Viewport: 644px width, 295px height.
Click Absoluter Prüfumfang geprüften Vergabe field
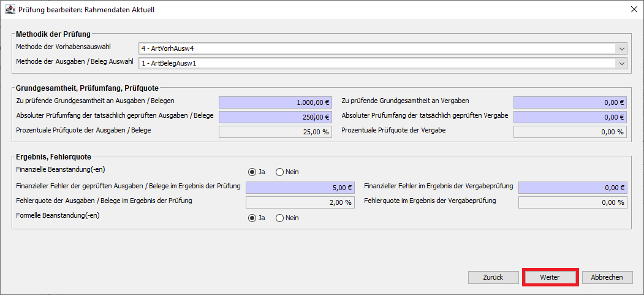pos(570,117)
